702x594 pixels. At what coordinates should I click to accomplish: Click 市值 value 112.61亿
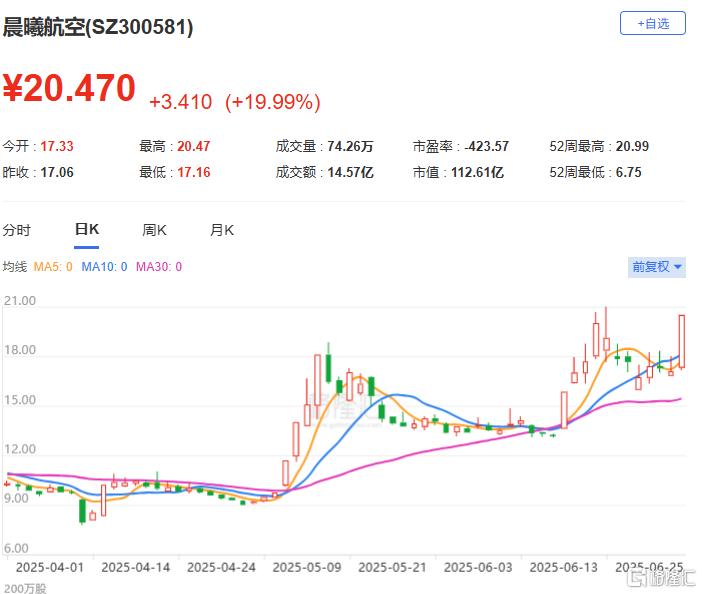point(477,172)
